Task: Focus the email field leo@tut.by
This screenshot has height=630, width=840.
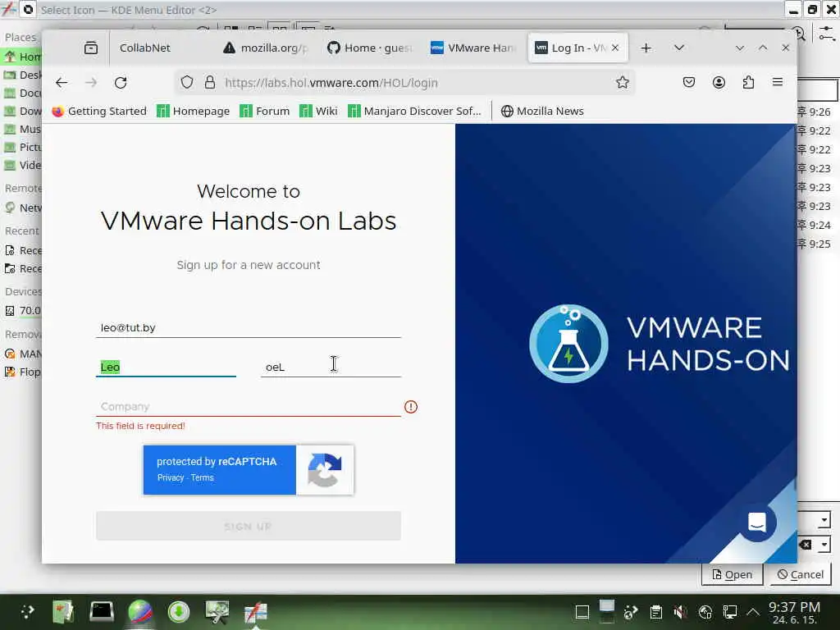Action: tap(248, 327)
